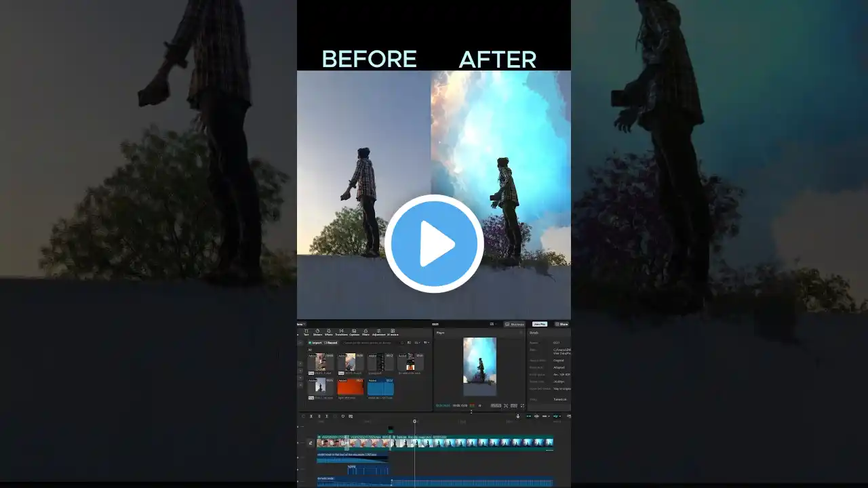Select the orange light effect media thumbnail
Image resolution: width=868 pixels, height=488 pixels.
351,387
